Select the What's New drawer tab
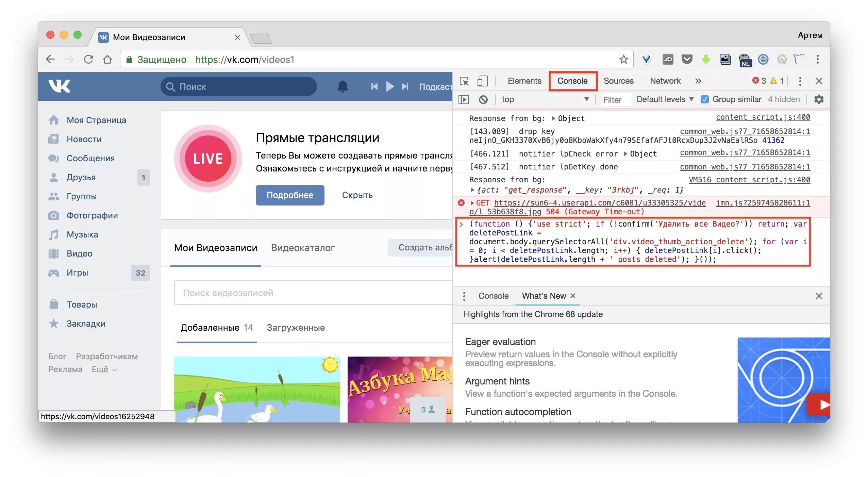This screenshot has width=868, height=477. point(544,296)
